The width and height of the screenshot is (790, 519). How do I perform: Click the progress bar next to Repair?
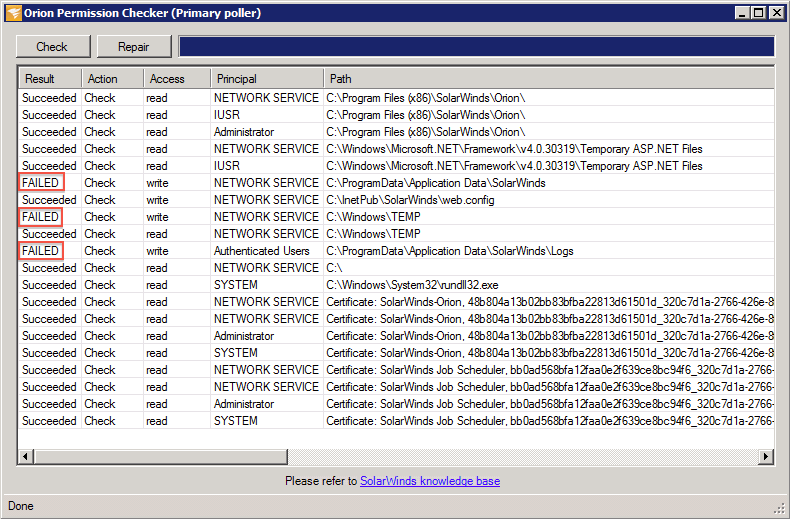[x=477, y=46]
